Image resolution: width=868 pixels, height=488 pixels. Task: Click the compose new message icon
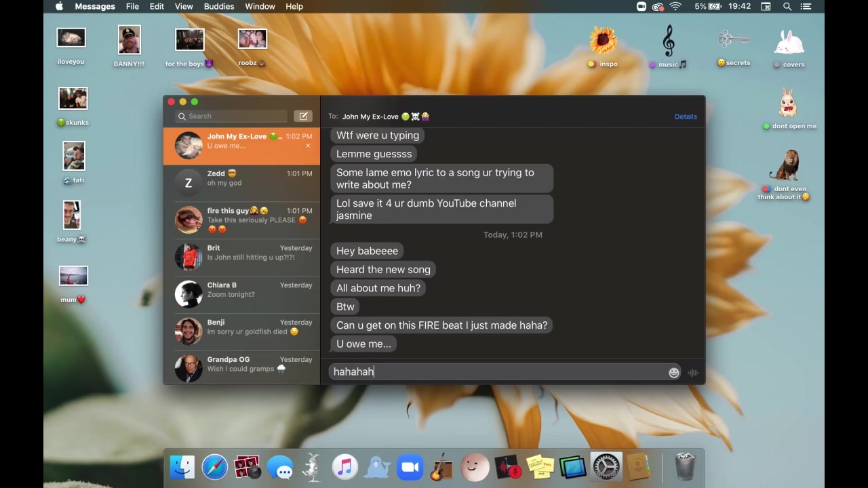coord(303,116)
